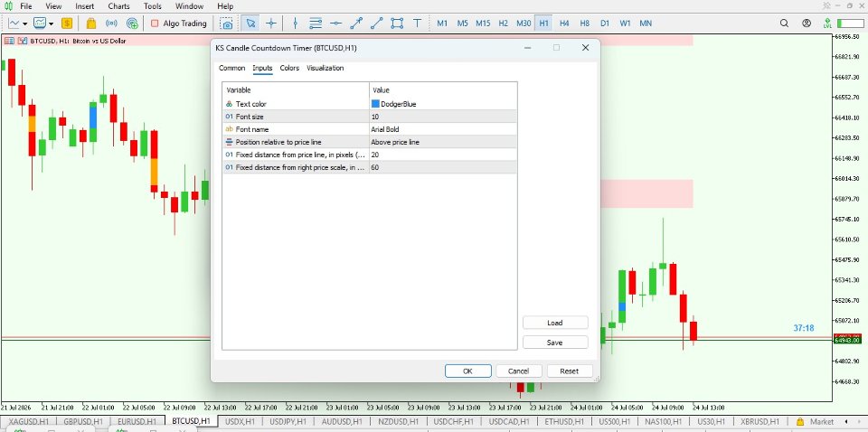Screen dimensions: 868x432
Task: Open the File menu
Action: click(26, 6)
